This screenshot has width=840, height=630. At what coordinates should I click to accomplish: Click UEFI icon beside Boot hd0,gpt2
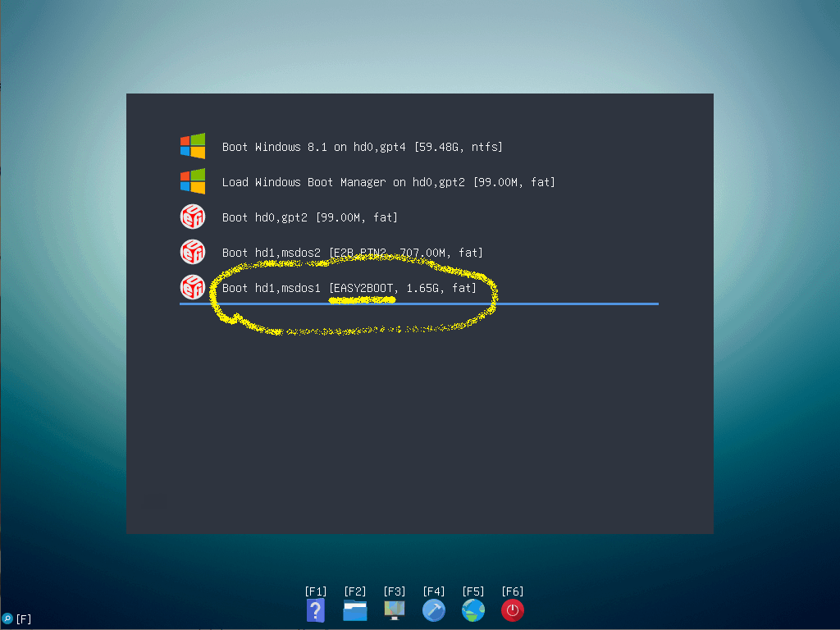pyautogui.click(x=193, y=217)
